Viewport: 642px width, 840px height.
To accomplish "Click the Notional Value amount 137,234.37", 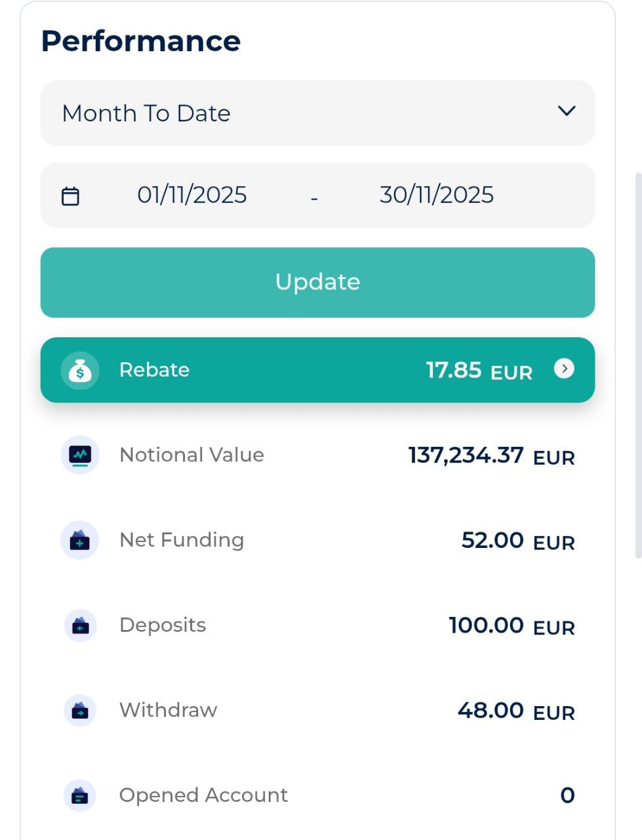I will click(x=466, y=455).
